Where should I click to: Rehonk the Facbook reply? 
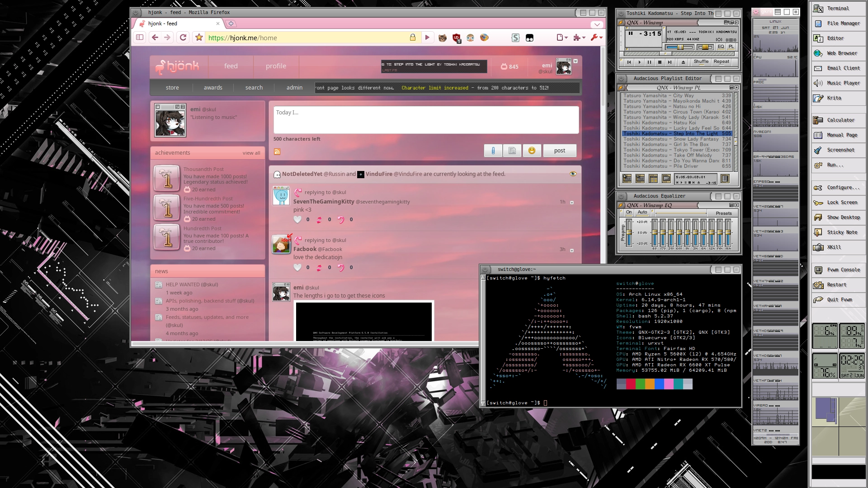tap(319, 268)
